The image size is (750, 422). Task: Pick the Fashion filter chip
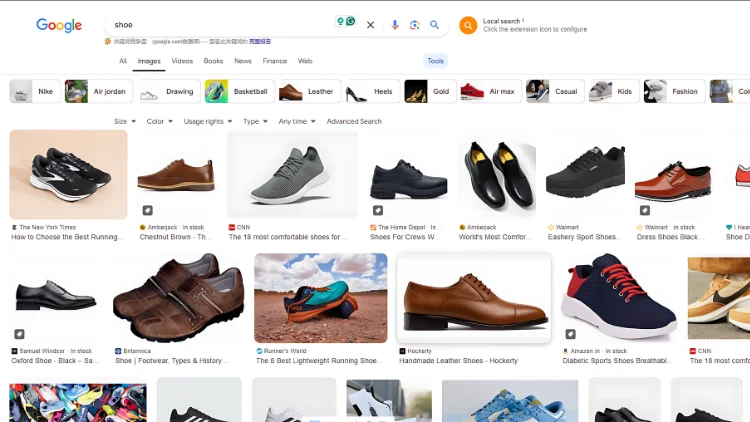[674, 91]
